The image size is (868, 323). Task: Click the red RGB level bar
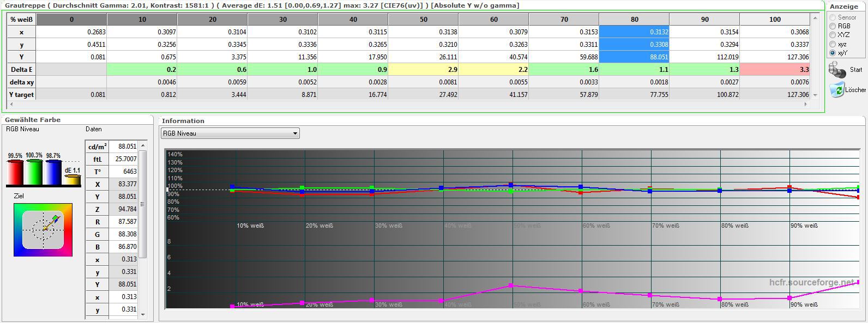pos(15,173)
